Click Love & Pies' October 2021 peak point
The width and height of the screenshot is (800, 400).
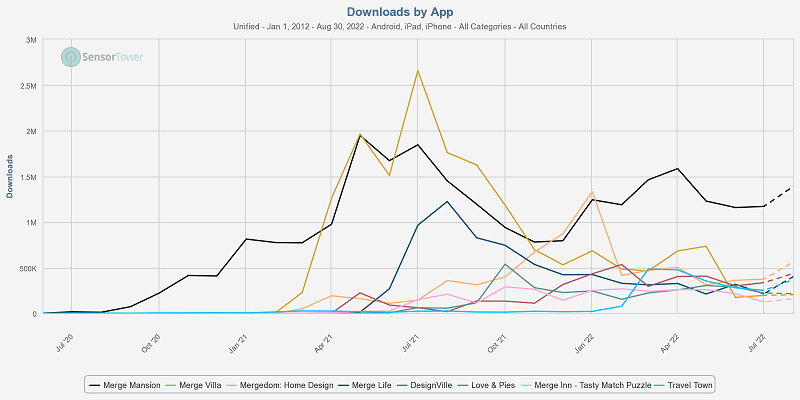(505, 264)
